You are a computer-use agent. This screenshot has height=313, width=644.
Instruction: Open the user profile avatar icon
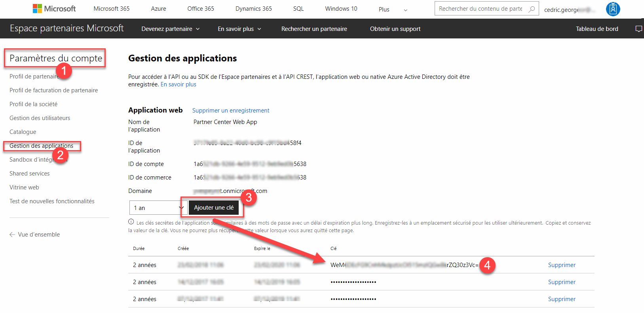[x=613, y=9]
